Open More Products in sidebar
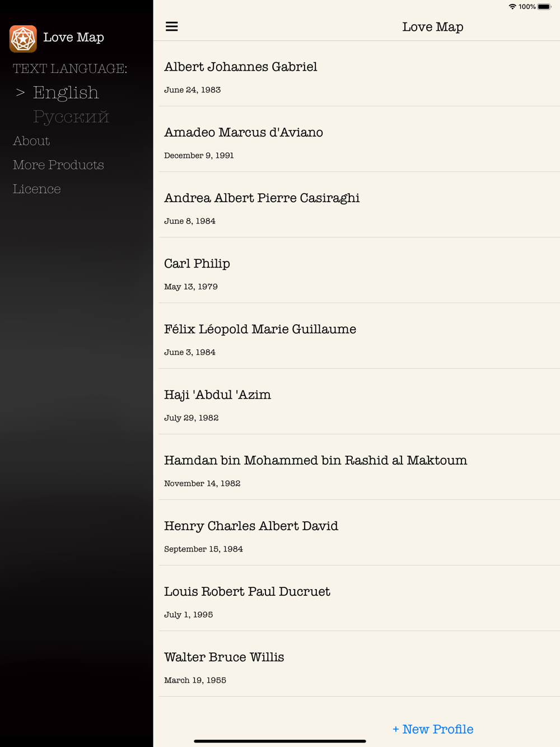 pyautogui.click(x=58, y=165)
